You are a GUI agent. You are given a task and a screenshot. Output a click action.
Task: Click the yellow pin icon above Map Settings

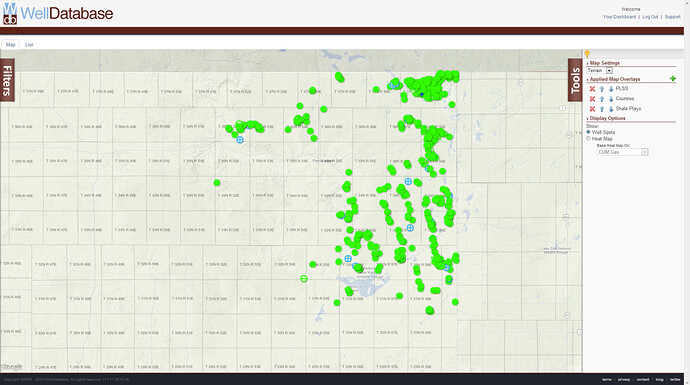point(587,54)
